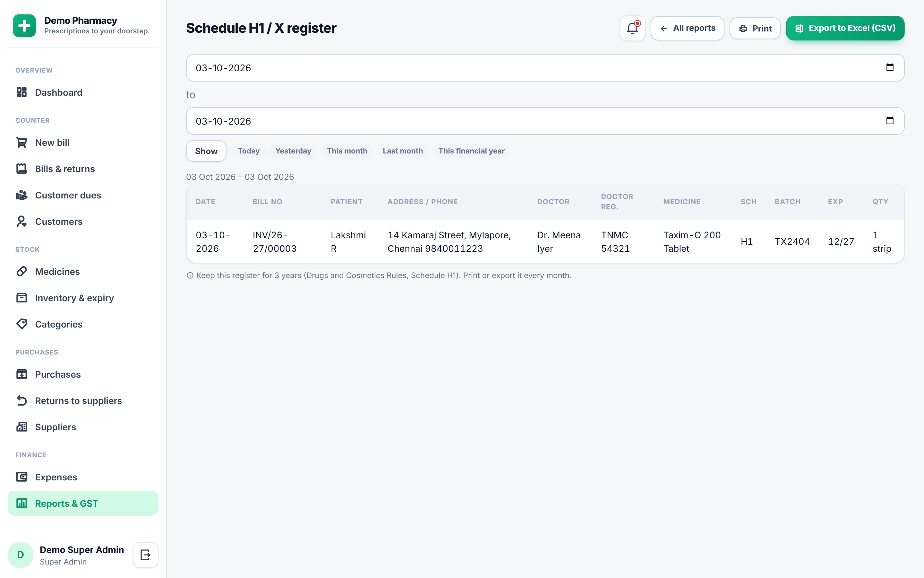Screen dimensions: 924x578
Task: Click the Returns to suppliers arrow icon
Action: [22, 401]
